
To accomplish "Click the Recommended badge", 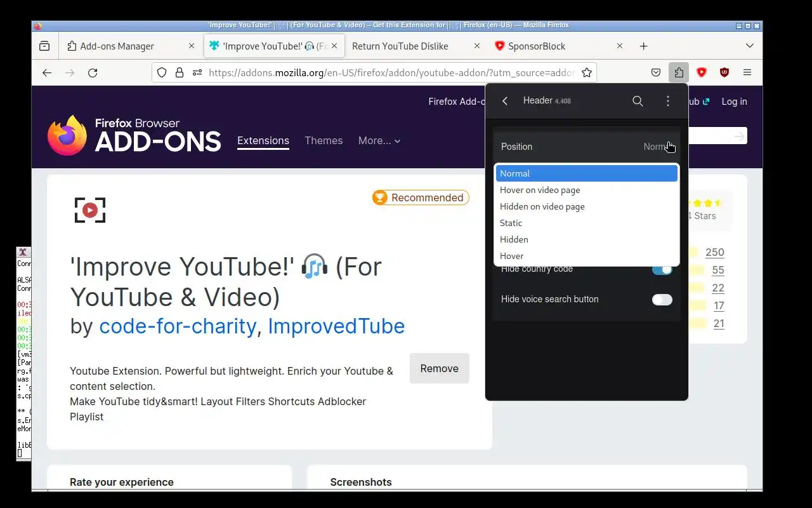I will click(421, 197).
